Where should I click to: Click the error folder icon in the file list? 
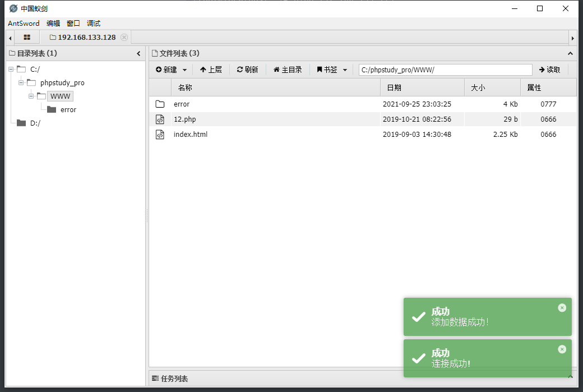160,104
